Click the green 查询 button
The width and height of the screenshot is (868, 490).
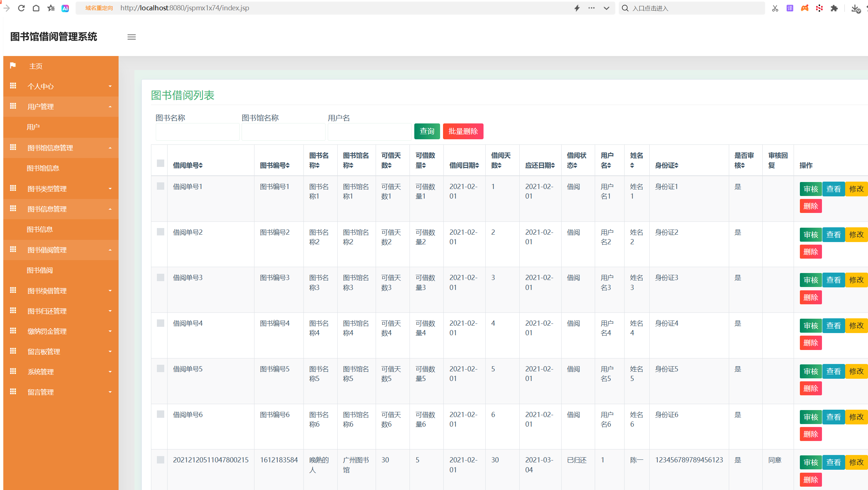coord(427,131)
